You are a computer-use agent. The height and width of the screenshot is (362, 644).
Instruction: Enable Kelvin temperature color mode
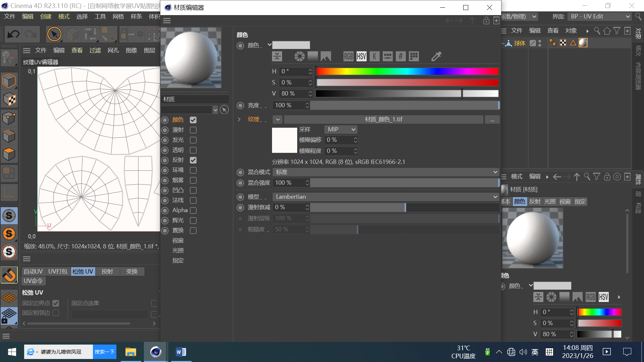374,56
